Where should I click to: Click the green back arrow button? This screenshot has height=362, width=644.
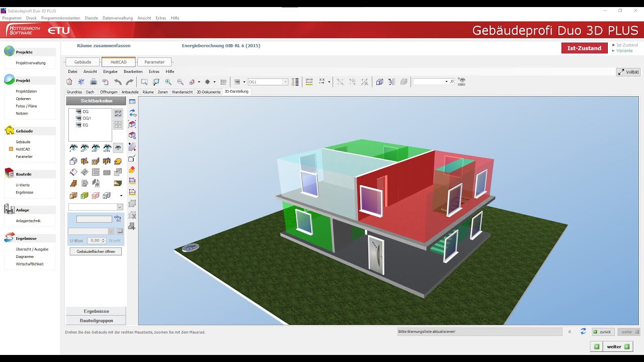click(597, 346)
